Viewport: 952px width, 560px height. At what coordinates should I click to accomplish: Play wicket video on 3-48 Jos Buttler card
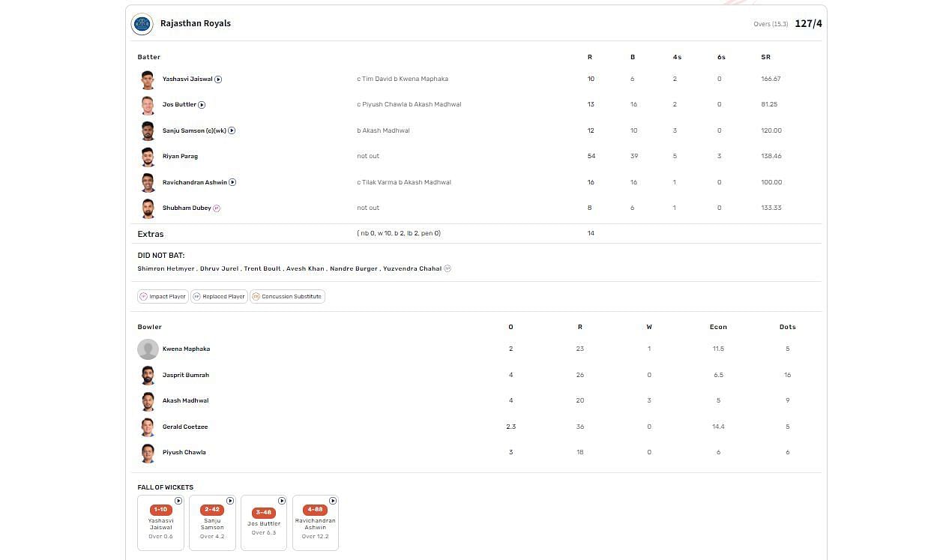[x=282, y=501]
